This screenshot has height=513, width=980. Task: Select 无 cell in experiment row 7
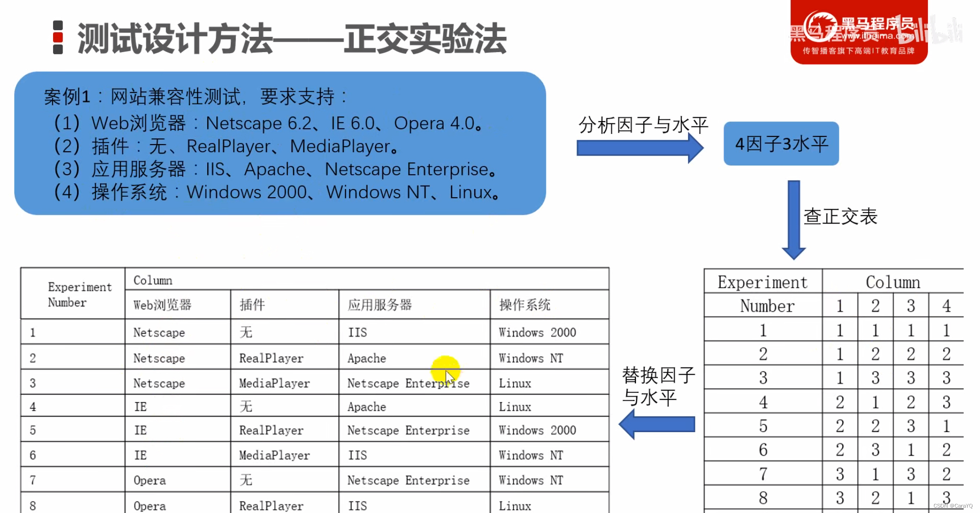click(x=284, y=480)
